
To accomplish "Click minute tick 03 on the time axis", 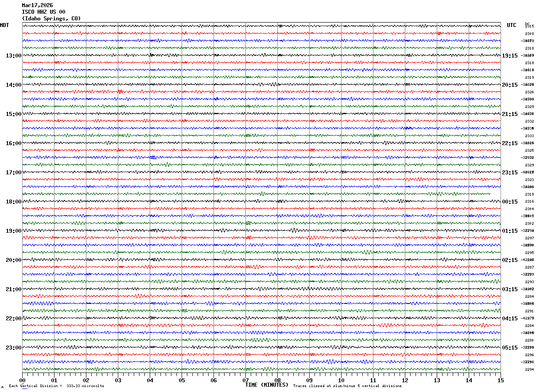I will 118,380.
